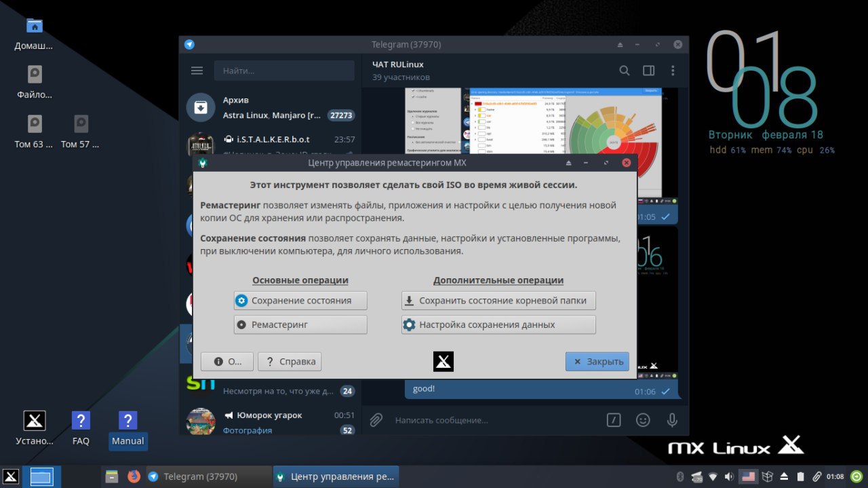Screen dimensions: 868x488
Task: Start voice message with microphone icon
Action: 672,420
